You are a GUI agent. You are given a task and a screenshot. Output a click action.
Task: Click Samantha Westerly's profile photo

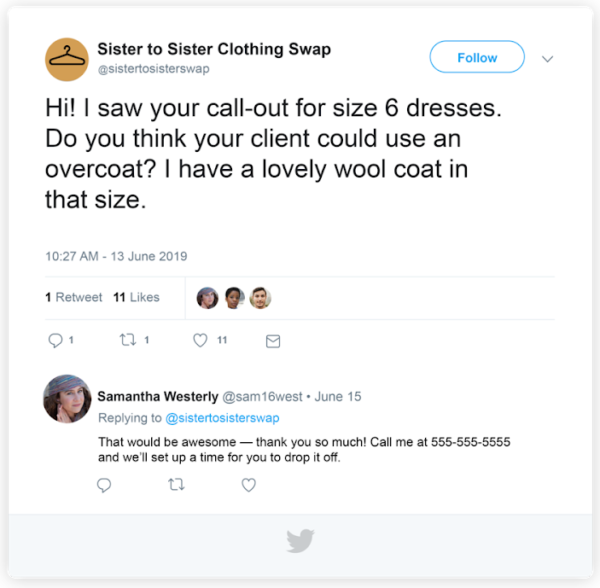tap(67, 399)
